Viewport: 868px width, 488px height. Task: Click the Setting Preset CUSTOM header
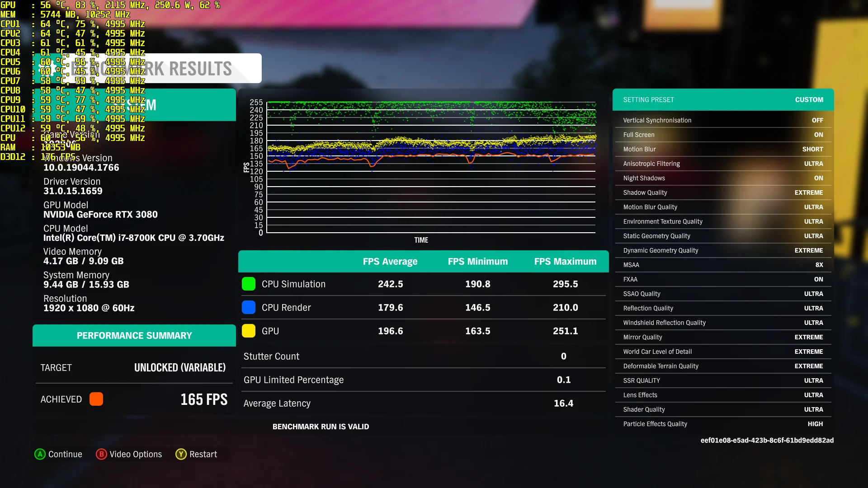click(x=723, y=99)
